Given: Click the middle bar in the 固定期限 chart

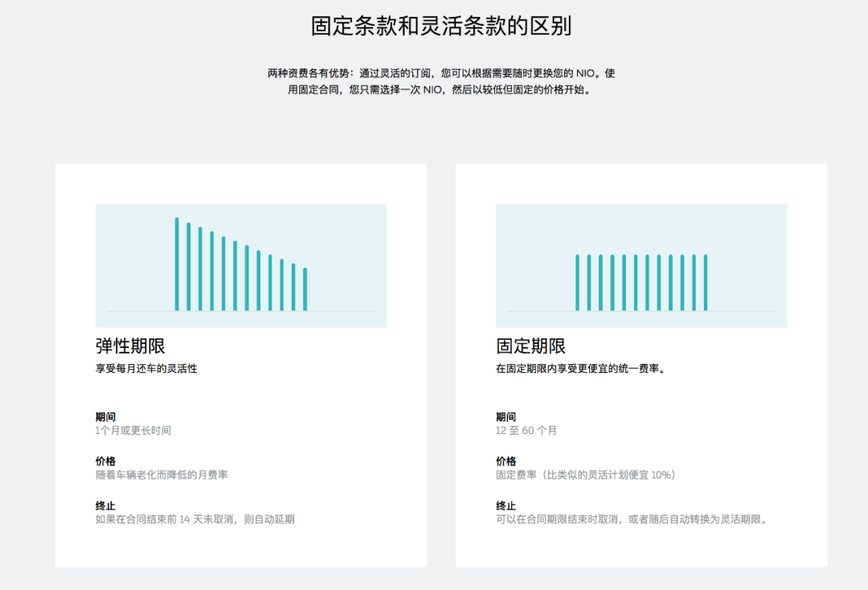Looking at the screenshot, I should pyautogui.click(x=641, y=281).
